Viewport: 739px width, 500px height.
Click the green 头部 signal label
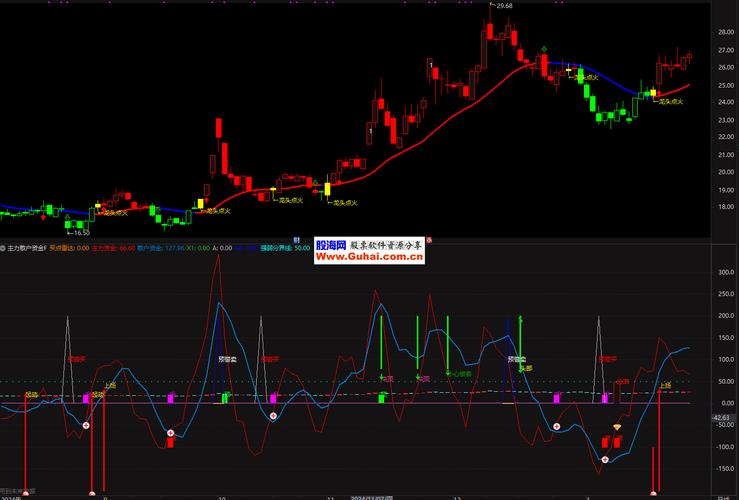(526, 368)
